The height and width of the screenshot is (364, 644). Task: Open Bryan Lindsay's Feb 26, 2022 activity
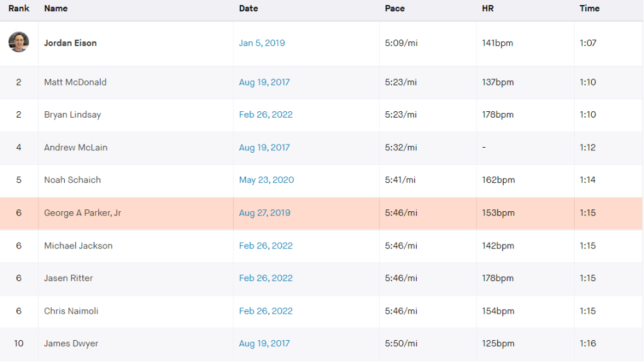[266, 115]
